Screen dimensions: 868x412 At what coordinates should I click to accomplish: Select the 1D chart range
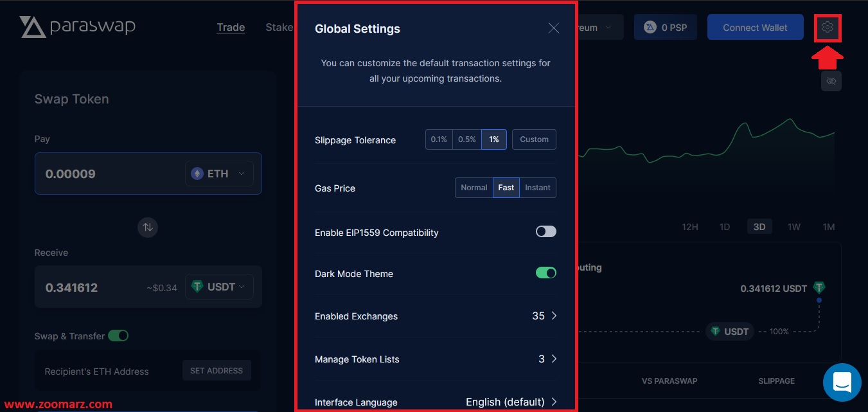[725, 227]
